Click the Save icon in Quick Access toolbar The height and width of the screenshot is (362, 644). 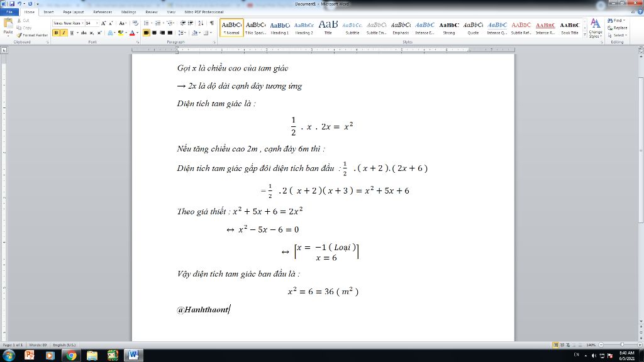click(12, 4)
